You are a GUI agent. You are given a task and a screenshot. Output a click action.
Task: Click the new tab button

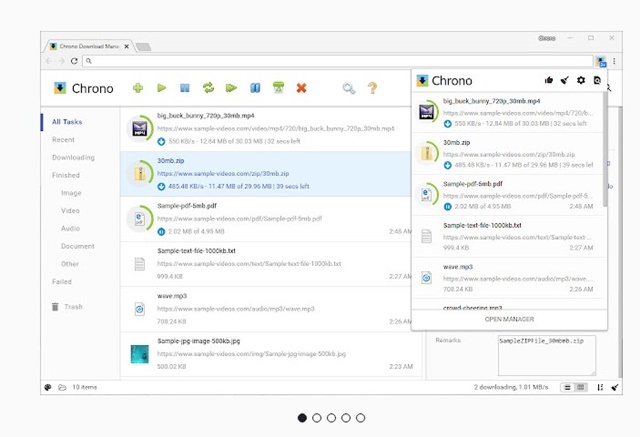143,47
